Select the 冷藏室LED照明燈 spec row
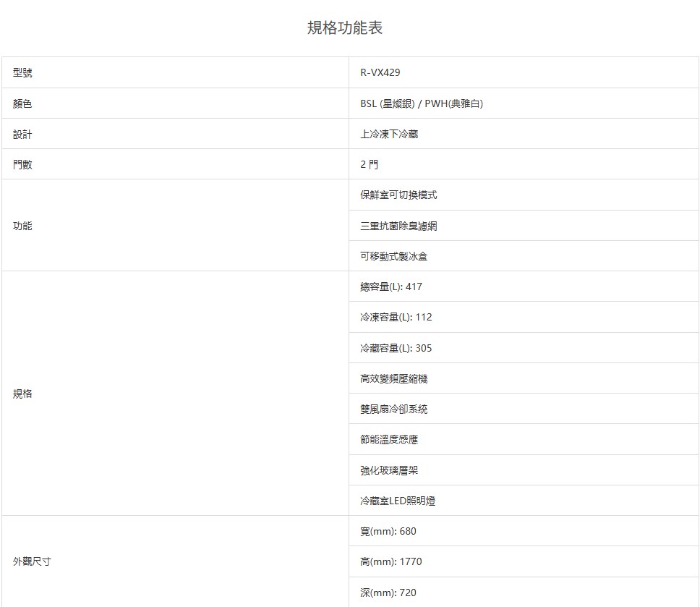The image size is (700, 607). pyautogui.click(x=398, y=501)
